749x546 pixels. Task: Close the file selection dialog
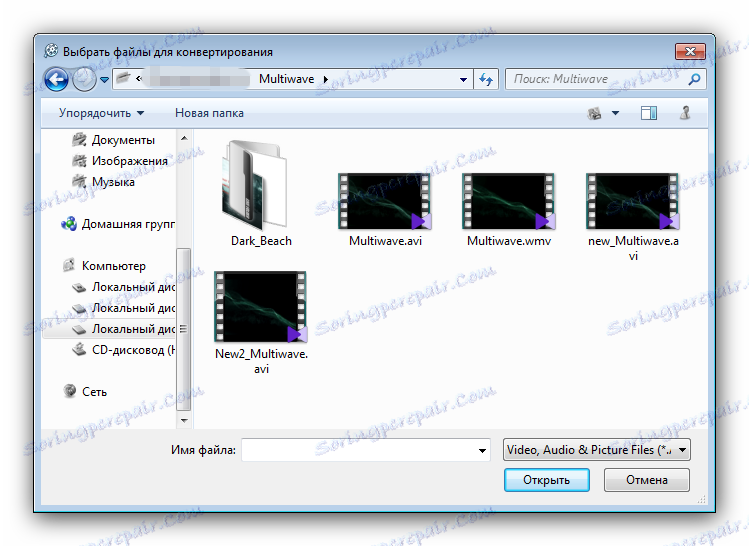690,51
